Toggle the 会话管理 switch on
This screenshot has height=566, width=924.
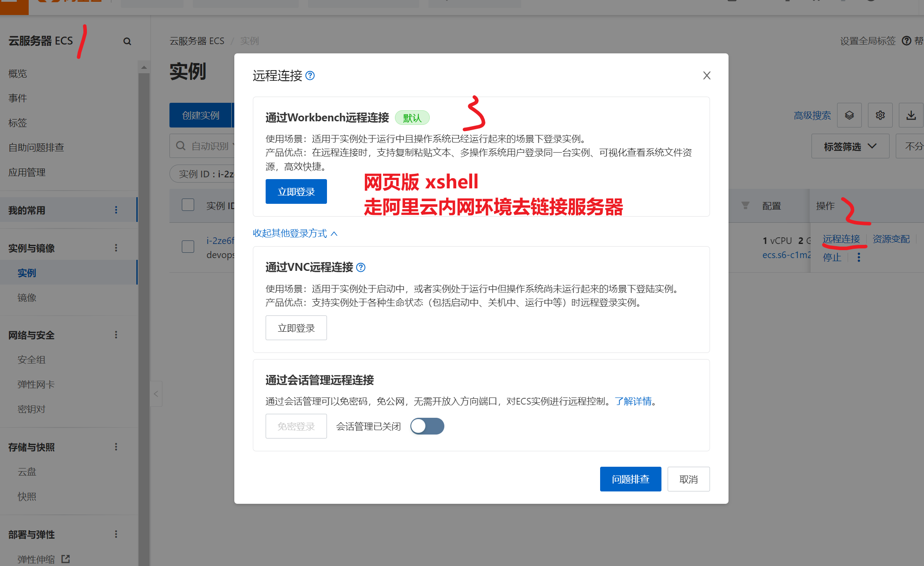click(427, 426)
